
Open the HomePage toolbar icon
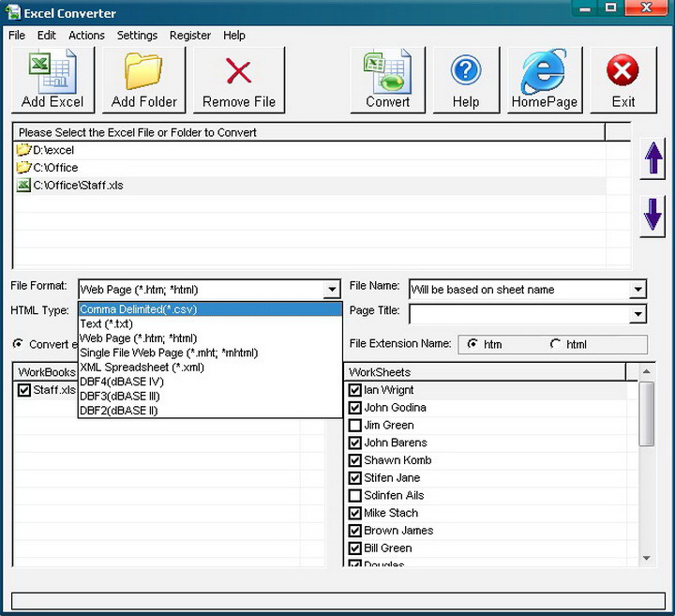click(544, 81)
